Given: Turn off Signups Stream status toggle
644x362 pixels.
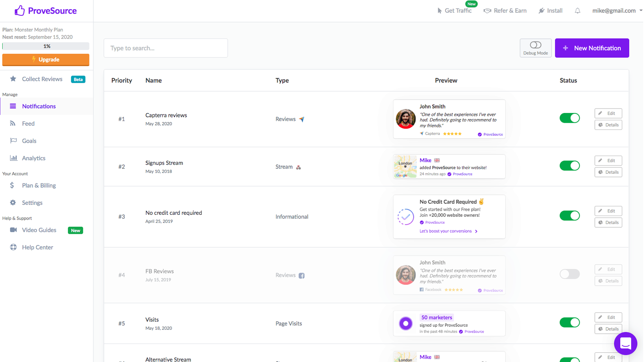Looking at the screenshot, I should pos(570,166).
